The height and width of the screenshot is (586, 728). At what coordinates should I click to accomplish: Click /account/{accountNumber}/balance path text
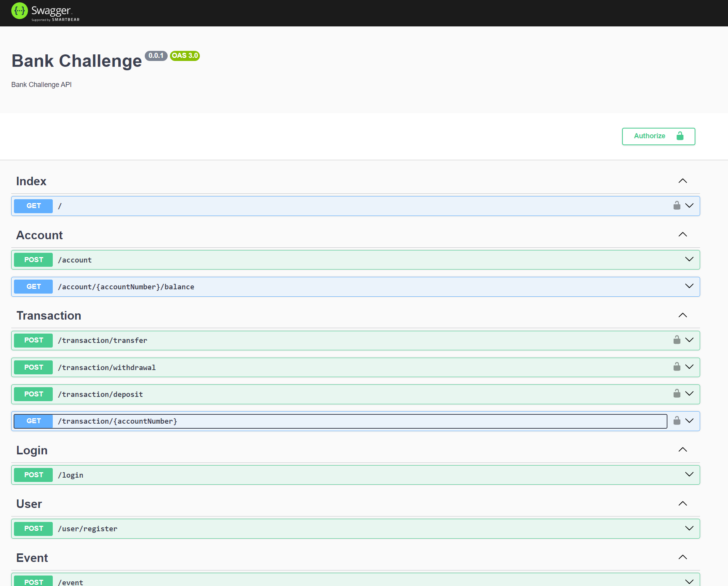126,287
